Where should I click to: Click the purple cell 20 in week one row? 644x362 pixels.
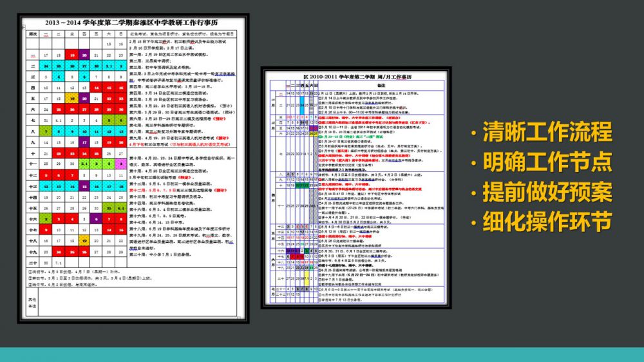(x=84, y=55)
